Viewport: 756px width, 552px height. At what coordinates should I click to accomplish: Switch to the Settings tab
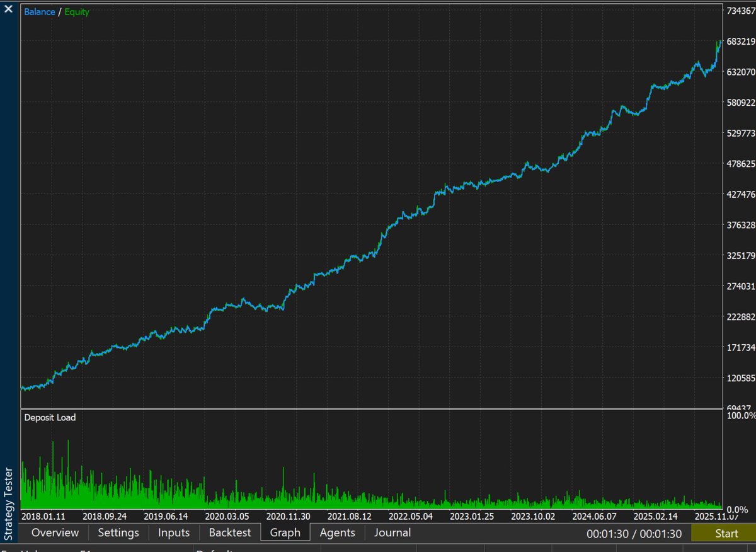point(118,532)
